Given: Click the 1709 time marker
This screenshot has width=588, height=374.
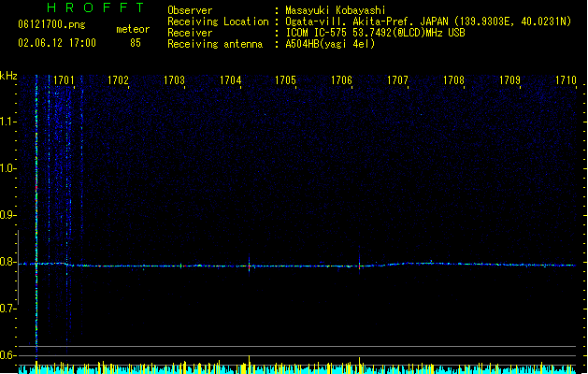Looking at the screenshot, I should (x=510, y=80).
